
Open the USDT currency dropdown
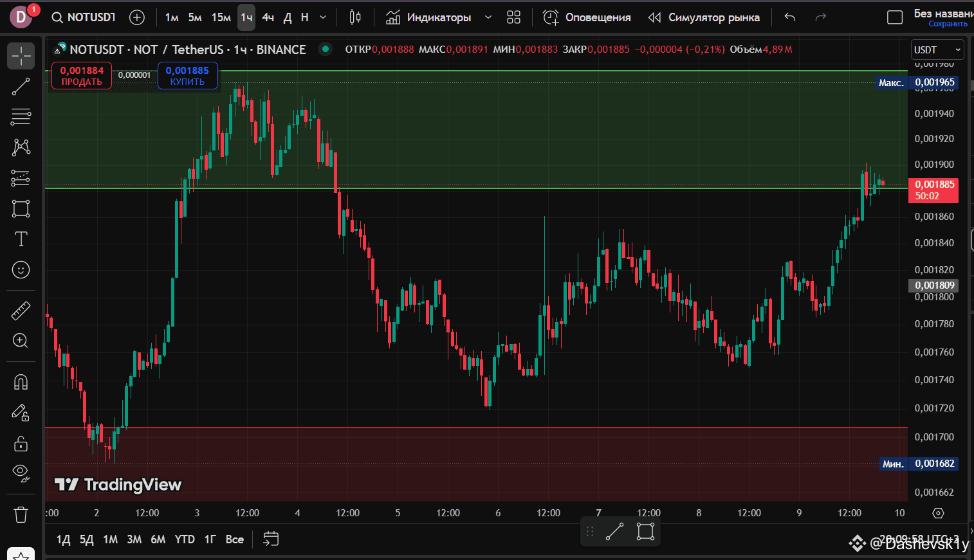pos(937,50)
